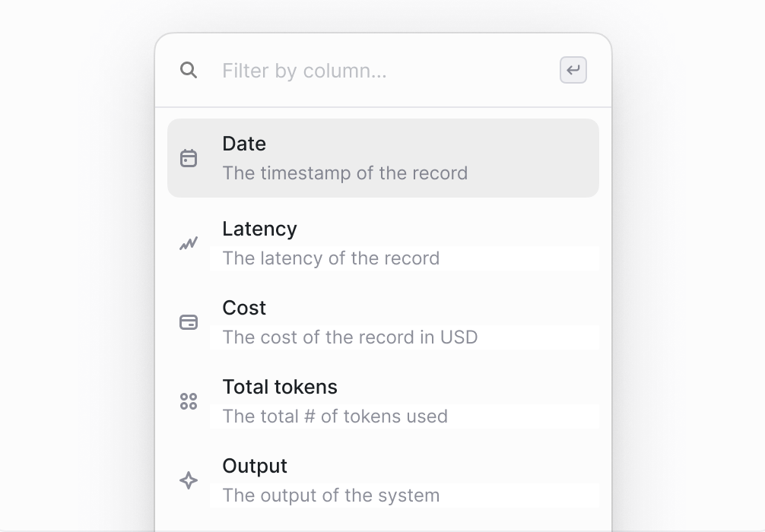The width and height of the screenshot is (765, 532).
Task: Click the enter key icon button
Action: coord(573,70)
